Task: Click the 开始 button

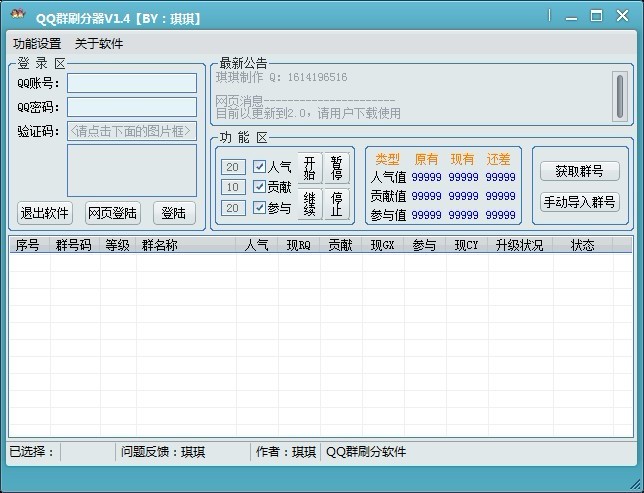Action: coord(310,168)
